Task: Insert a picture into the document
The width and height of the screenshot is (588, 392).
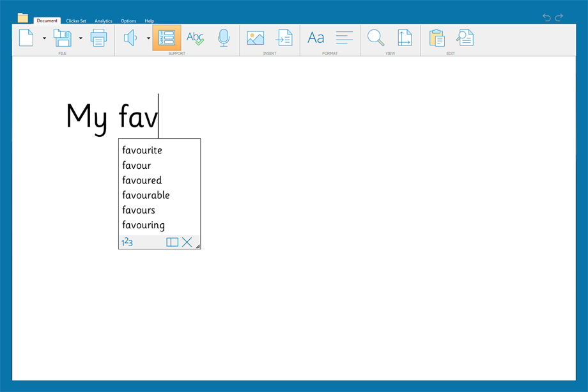Action: pyautogui.click(x=255, y=38)
